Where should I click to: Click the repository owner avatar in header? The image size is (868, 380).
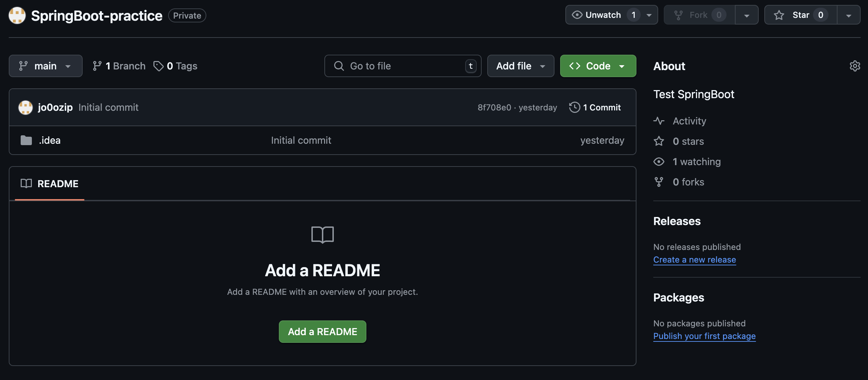17,15
